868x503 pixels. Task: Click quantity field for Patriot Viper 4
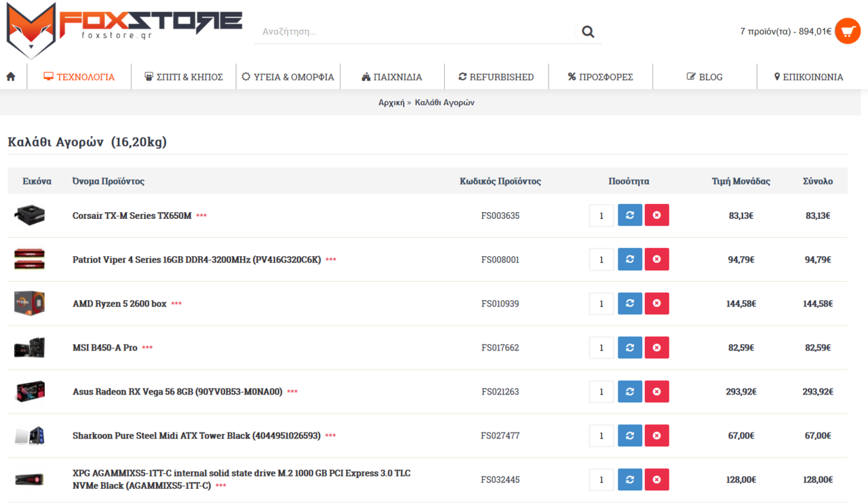[601, 260]
